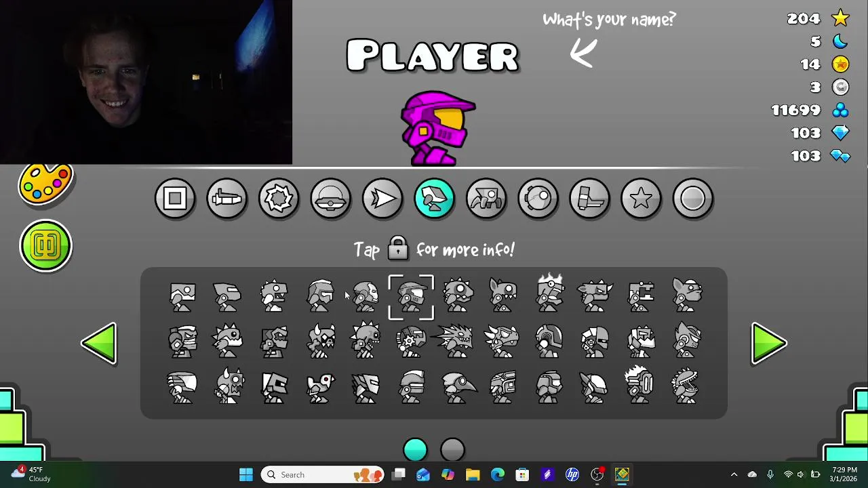868x488 pixels.
Task: Click the magenta robot preview
Action: pyautogui.click(x=438, y=128)
